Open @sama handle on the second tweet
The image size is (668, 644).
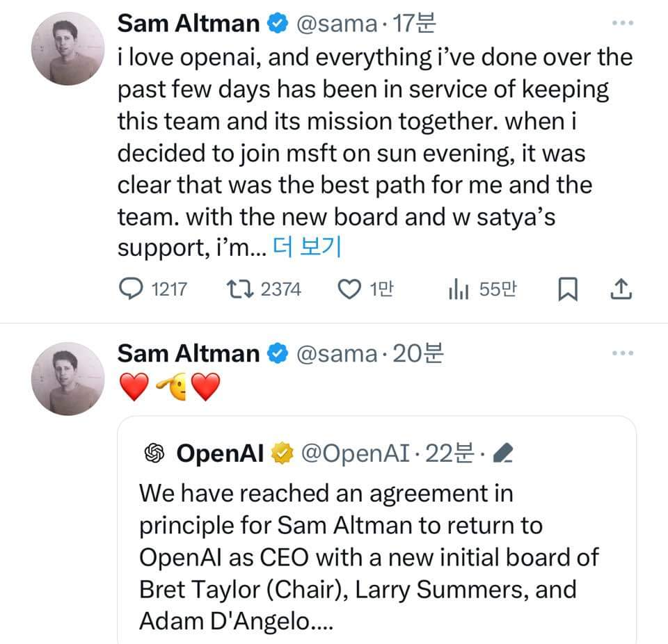[336, 353]
